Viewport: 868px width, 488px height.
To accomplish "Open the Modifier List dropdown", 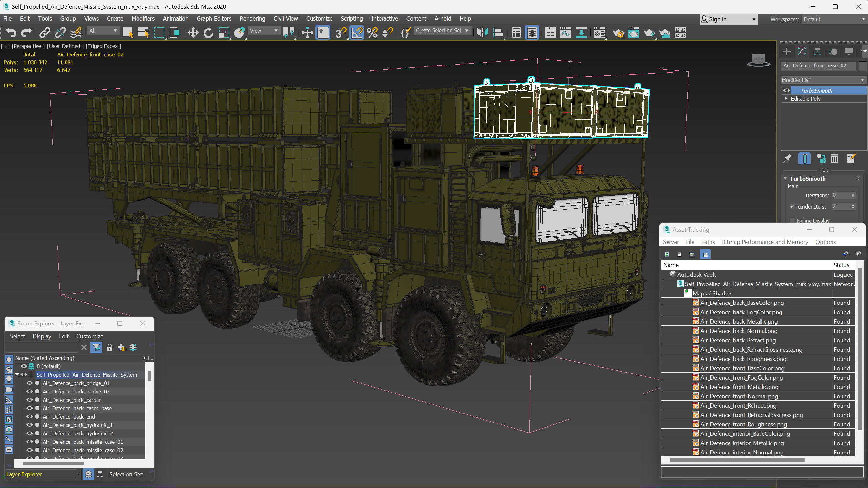I will point(823,80).
